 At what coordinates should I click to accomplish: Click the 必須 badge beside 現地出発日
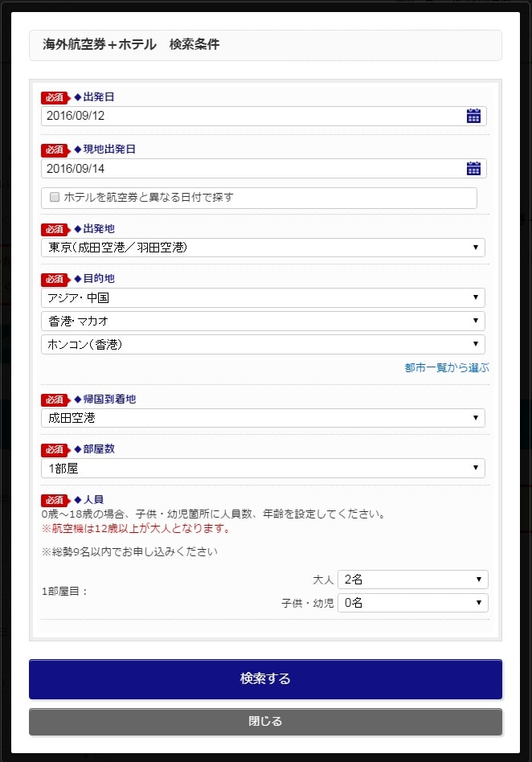tap(56, 150)
